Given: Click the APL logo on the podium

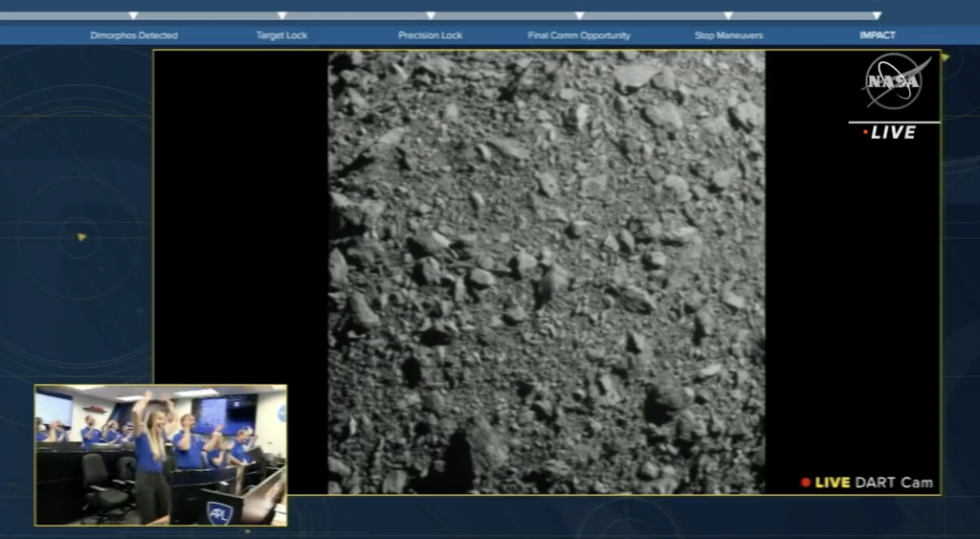Looking at the screenshot, I should (219, 513).
